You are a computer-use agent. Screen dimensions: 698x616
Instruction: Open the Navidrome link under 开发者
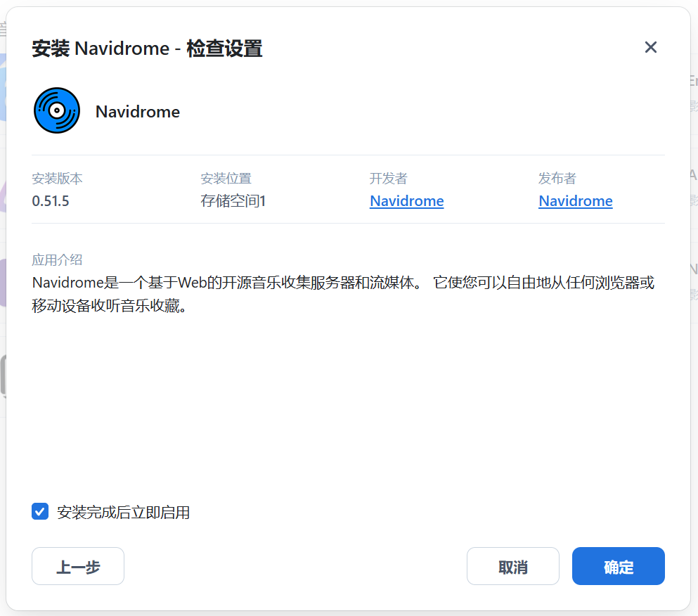[406, 201]
